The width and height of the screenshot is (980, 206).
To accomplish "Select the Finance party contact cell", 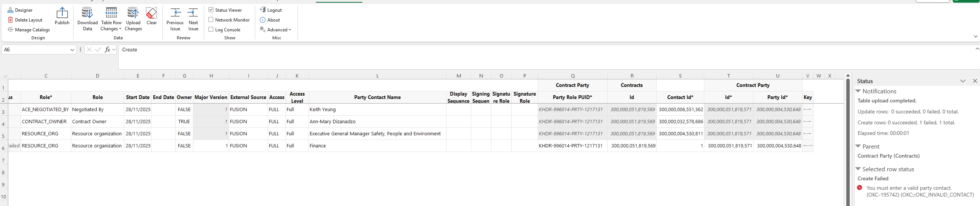I will click(x=377, y=146).
